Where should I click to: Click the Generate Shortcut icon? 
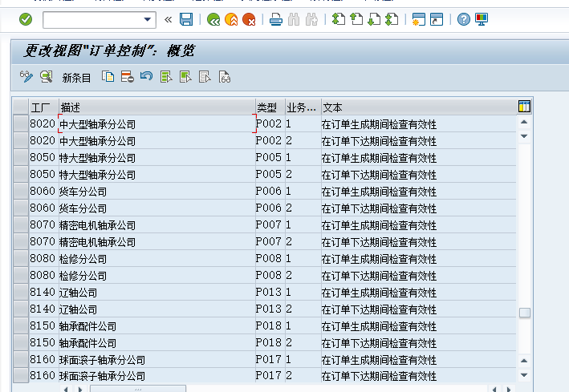(x=437, y=19)
